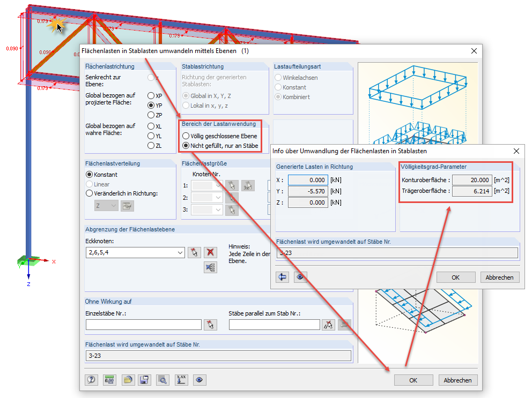Click in the Einzelstäbe Nr. input field
The width and height of the screenshot is (532, 398).
(142, 325)
